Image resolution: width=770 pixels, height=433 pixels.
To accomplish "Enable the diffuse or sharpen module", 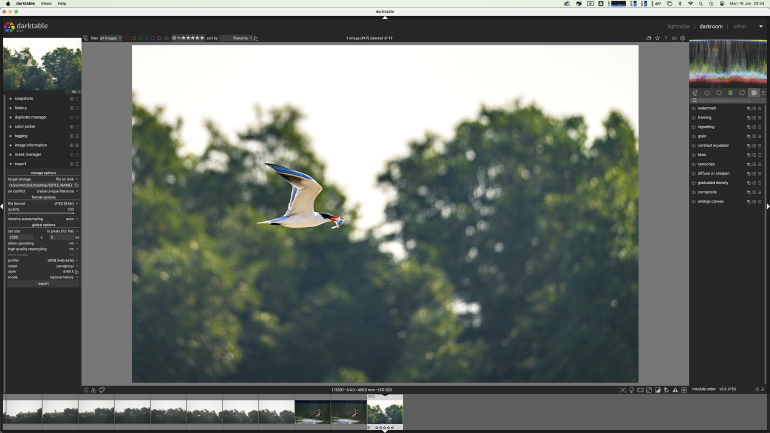I will tap(694, 174).
